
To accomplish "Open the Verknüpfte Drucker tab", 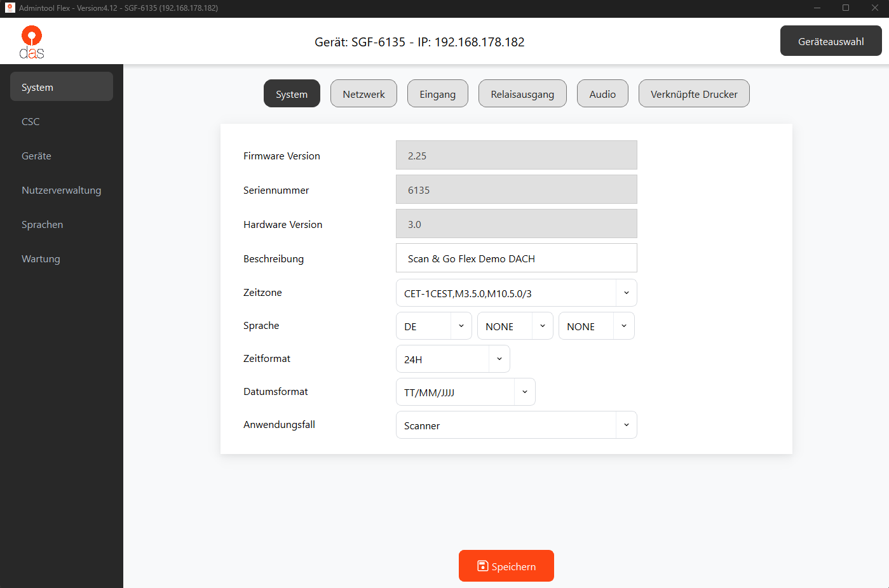I will tap(694, 93).
